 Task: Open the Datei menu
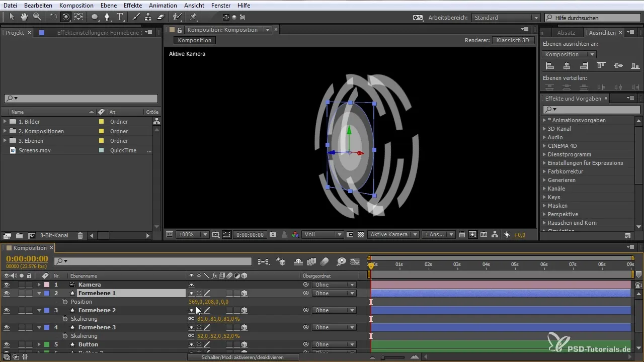pos(10,6)
